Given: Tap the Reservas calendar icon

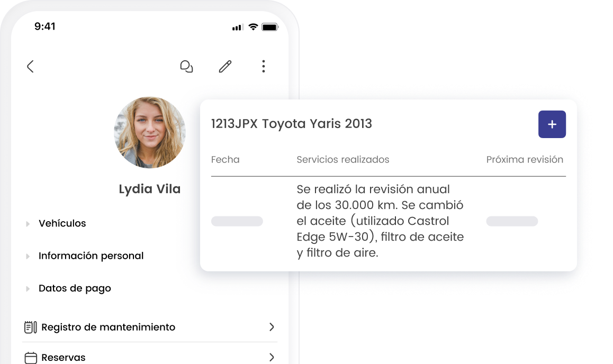Looking at the screenshot, I should [x=31, y=358].
